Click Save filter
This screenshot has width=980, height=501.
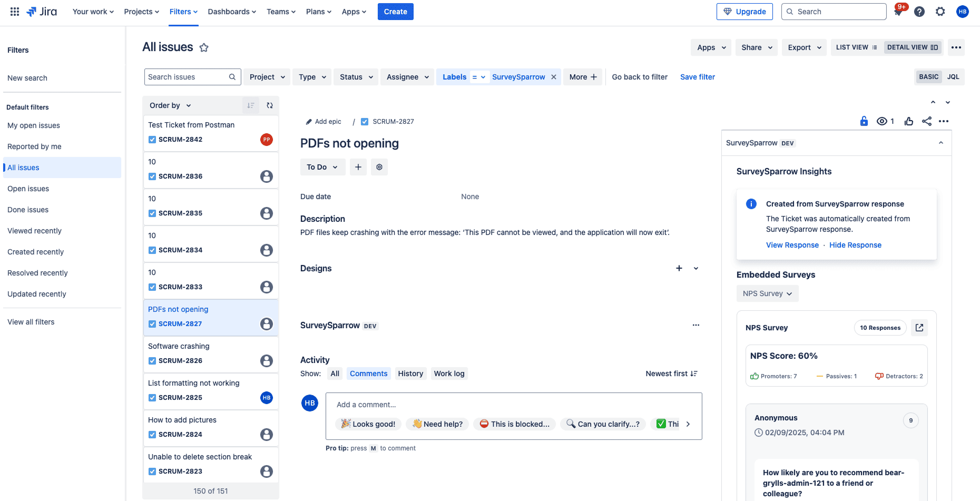click(697, 77)
